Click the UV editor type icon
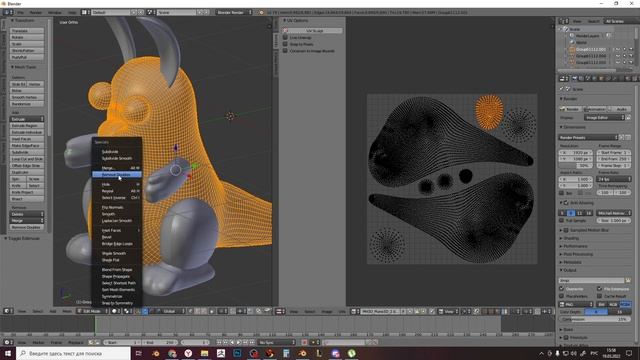The height and width of the screenshot is (360, 640). coord(279,311)
